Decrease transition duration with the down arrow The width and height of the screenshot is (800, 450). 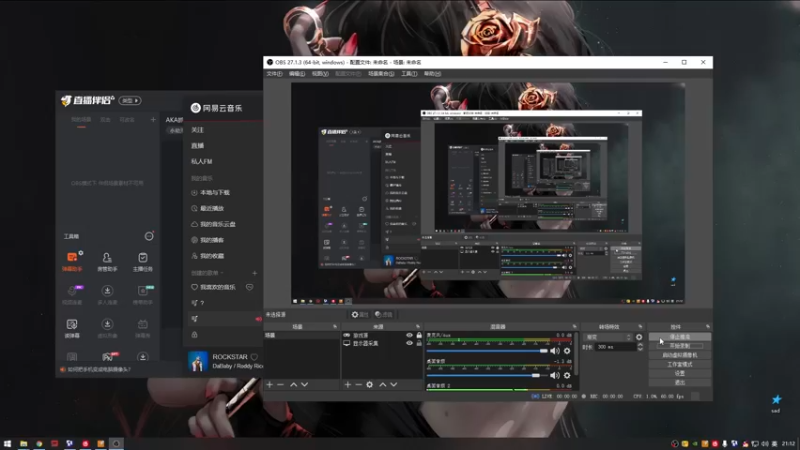[640, 349]
